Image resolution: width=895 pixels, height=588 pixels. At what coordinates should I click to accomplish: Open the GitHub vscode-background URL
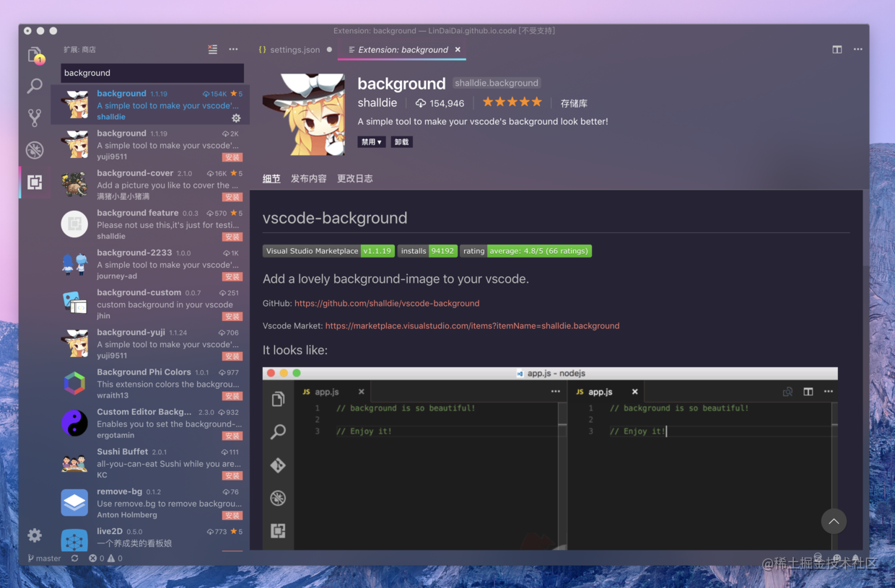tap(387, 303)
